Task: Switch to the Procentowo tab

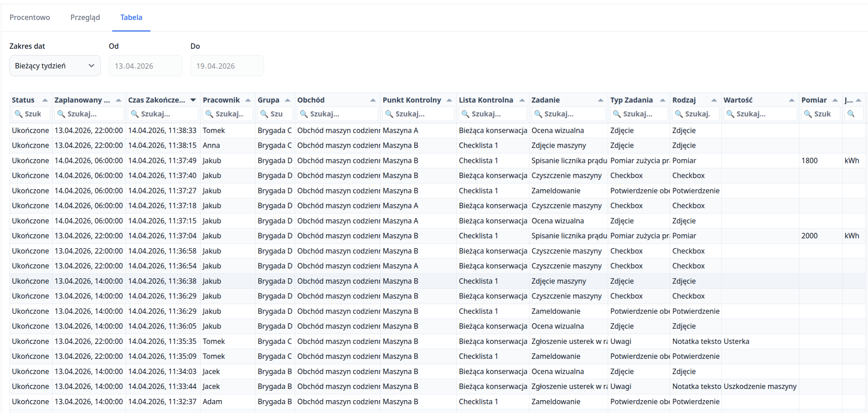Action: pyautogui.click(x=29, y=17)
